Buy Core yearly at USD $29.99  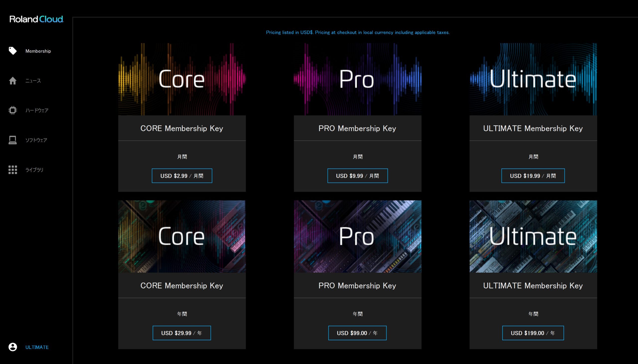(182, 333)
